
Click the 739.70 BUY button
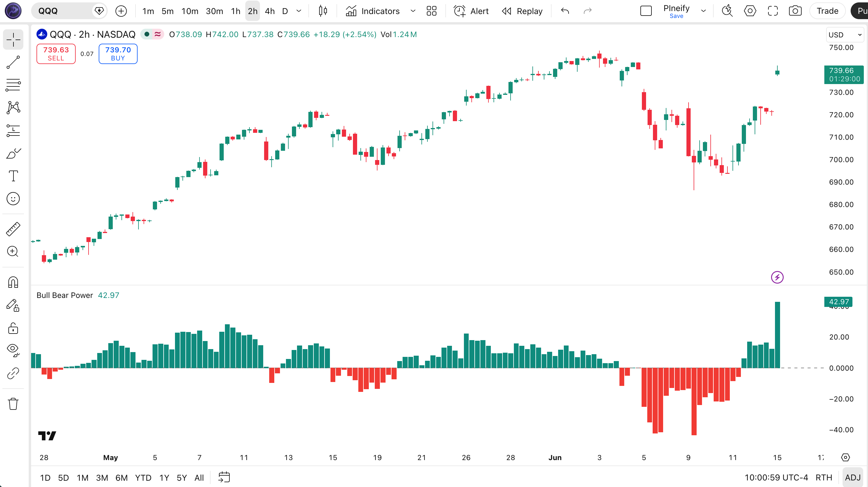[118, 54]
